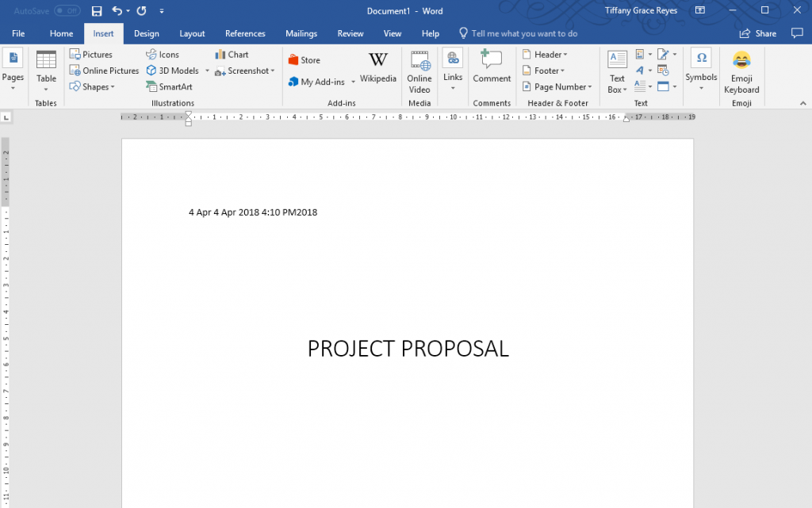Open the Mailings tab
Image resolution: width=812 pixels, height=508 pixels.
(301, 33)
